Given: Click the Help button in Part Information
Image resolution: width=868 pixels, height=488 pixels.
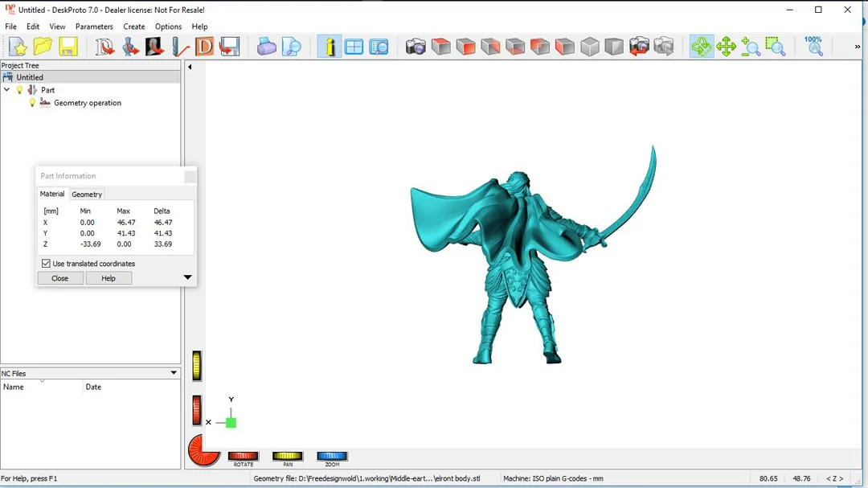Looking at the screenshot, I should 108,278.
